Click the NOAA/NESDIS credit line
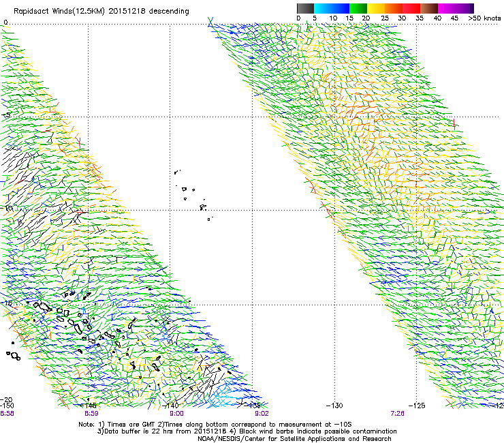 (294, 439)
